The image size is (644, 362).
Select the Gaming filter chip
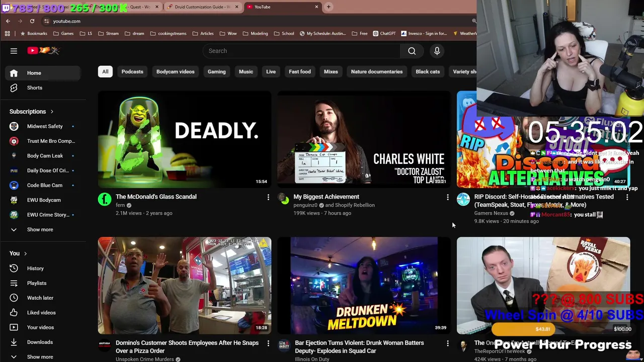click(216, 71)
